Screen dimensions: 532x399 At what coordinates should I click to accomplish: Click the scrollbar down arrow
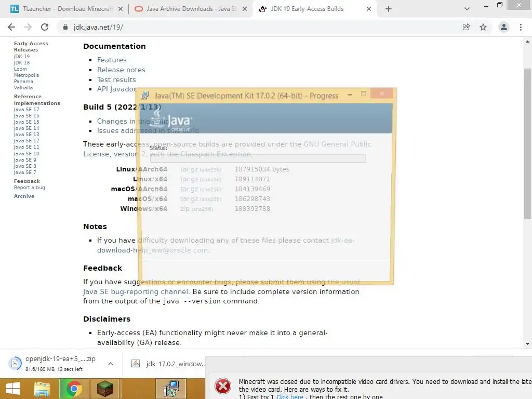pyautogui.click(x=527, y=344)
